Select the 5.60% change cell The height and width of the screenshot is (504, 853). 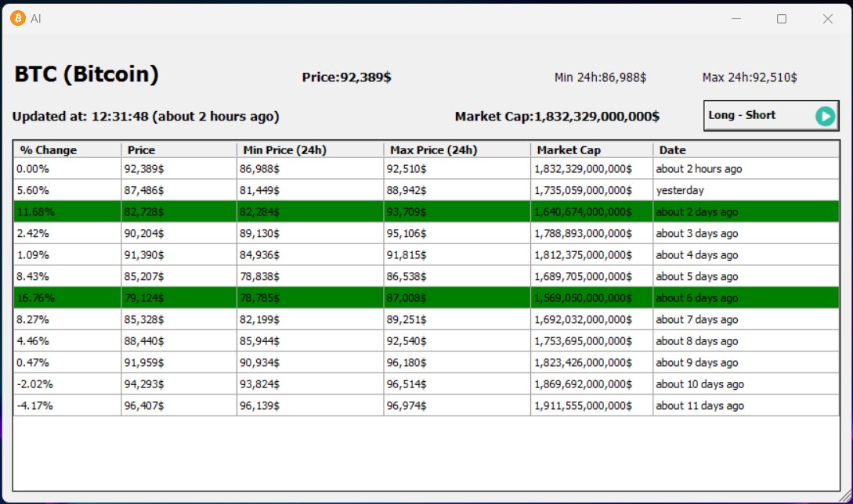pyautogui.click(x=67, y=190)
